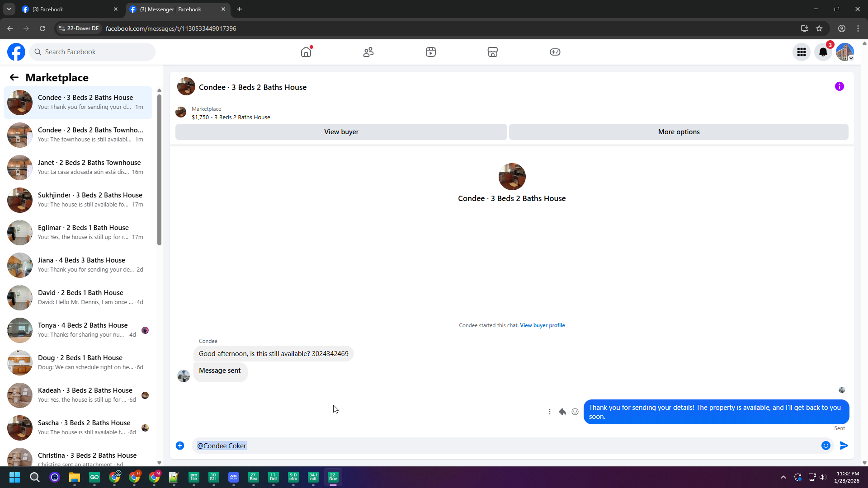
Task: Open the notifications bell
Action: click(823, 52)
